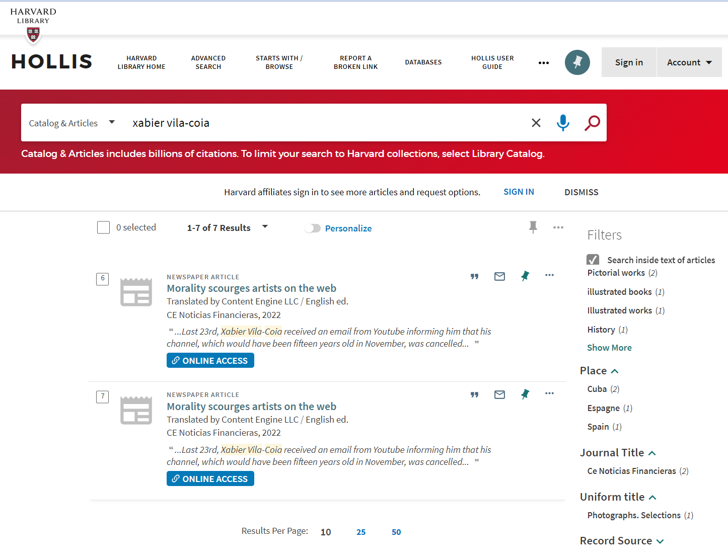Open the Account dropdown menu
728x560 pixels.
click(689, 62)
